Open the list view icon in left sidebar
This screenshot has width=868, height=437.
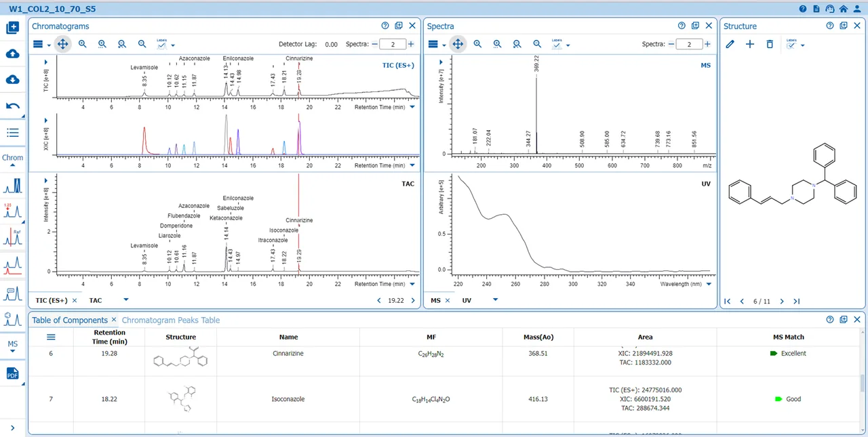[x=12, y=133]
